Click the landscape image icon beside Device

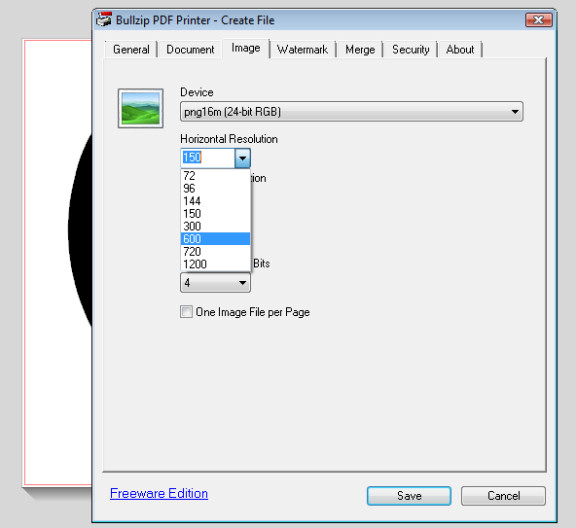tap(140, 108)
